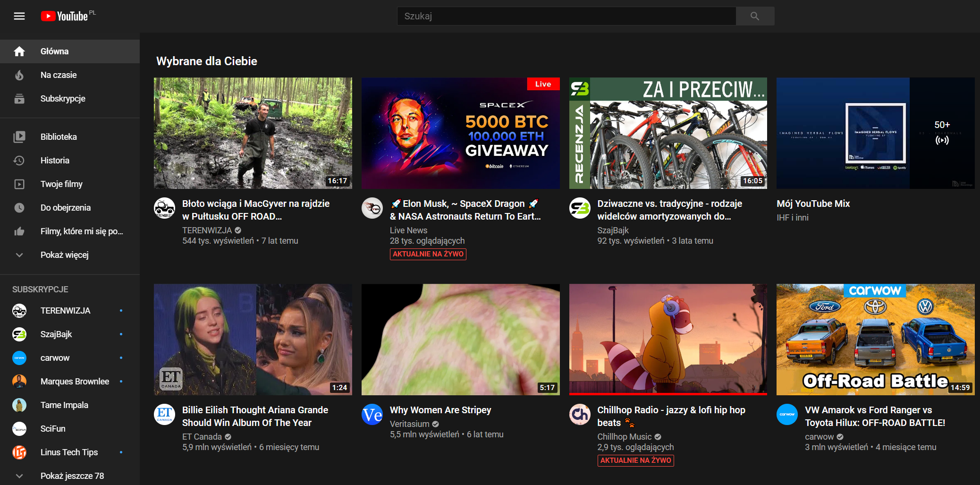The width and height of the screenshot is (980, 485).
Task: Open the hamburger guide menu
Action: [19, 16]
